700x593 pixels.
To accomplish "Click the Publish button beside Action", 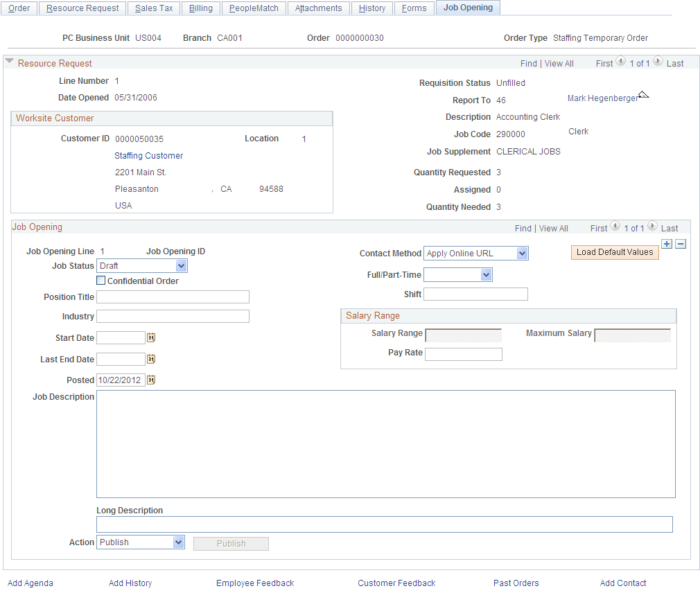I will point(231,544).
